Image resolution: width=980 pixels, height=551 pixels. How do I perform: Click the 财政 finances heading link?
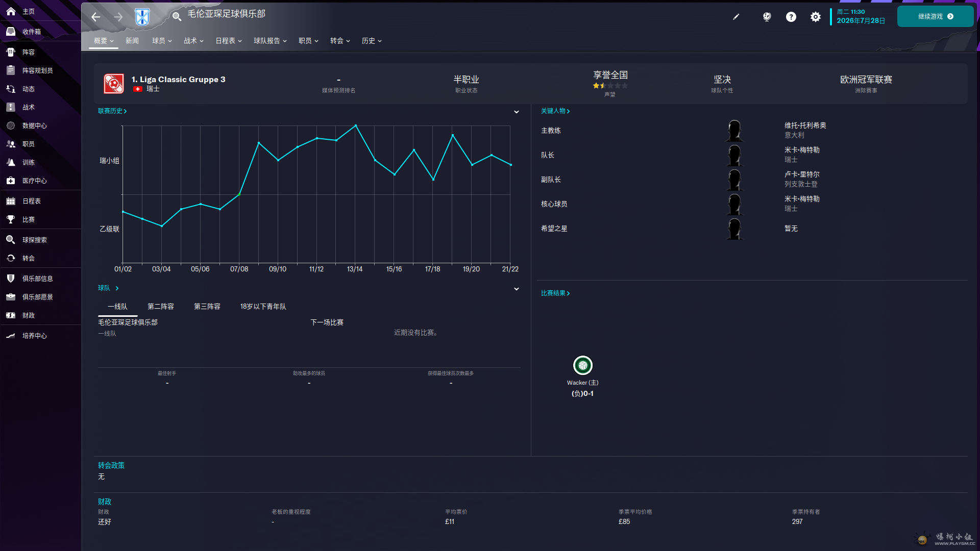[x=105, y=502]
